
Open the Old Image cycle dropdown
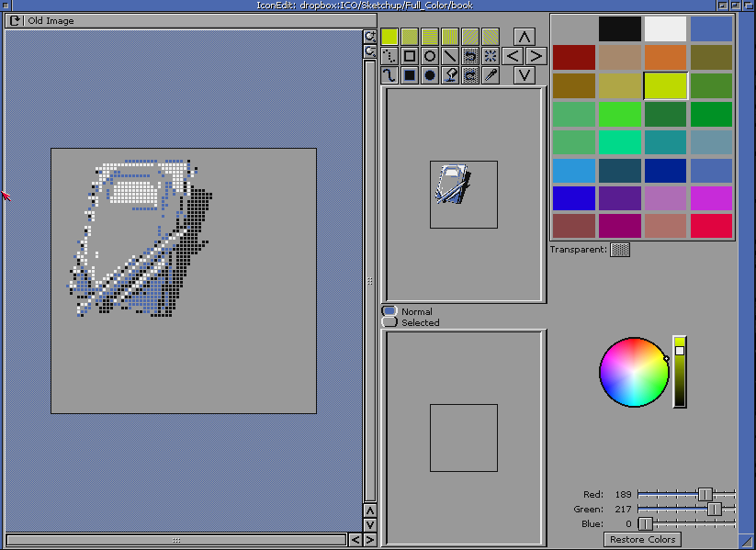[16, 20]
